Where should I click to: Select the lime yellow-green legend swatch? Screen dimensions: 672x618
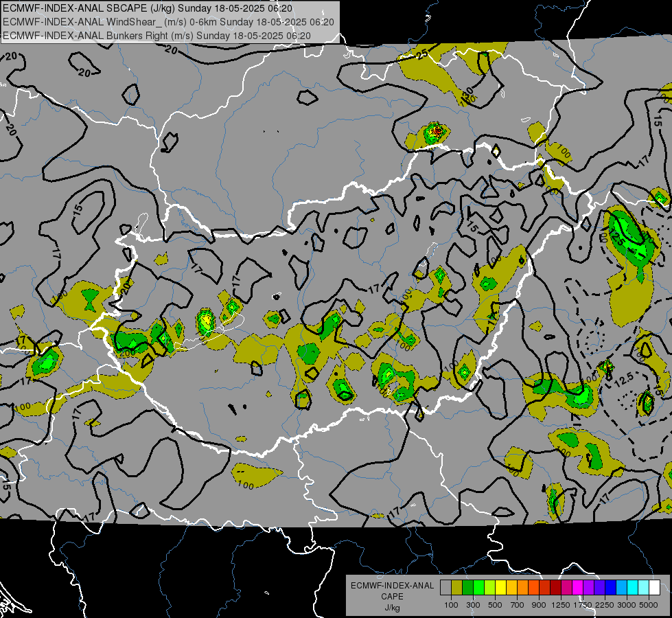490,587
